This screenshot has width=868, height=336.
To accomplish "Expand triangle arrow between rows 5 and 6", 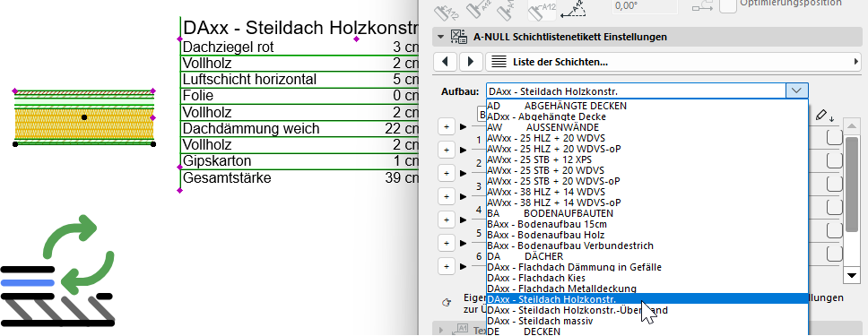I will click(464, 243).
